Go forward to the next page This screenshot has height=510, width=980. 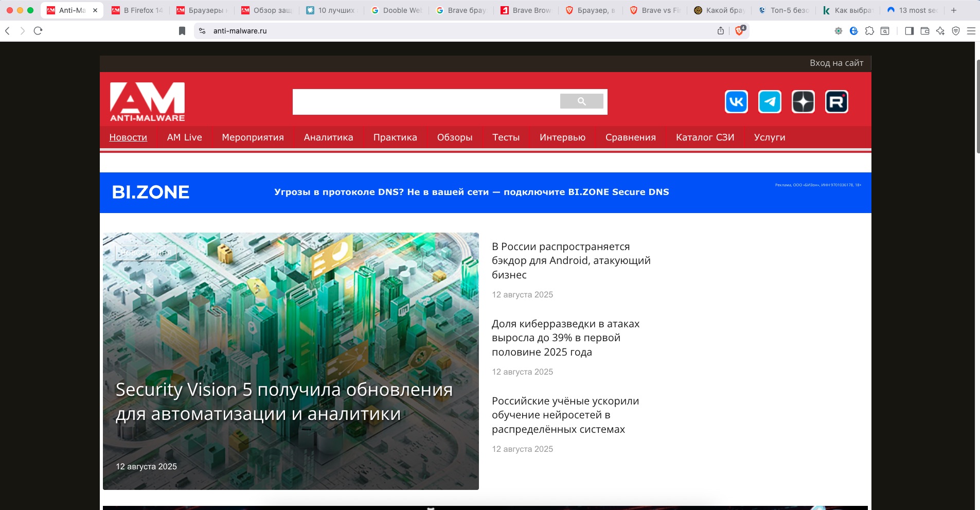point(22,31)
